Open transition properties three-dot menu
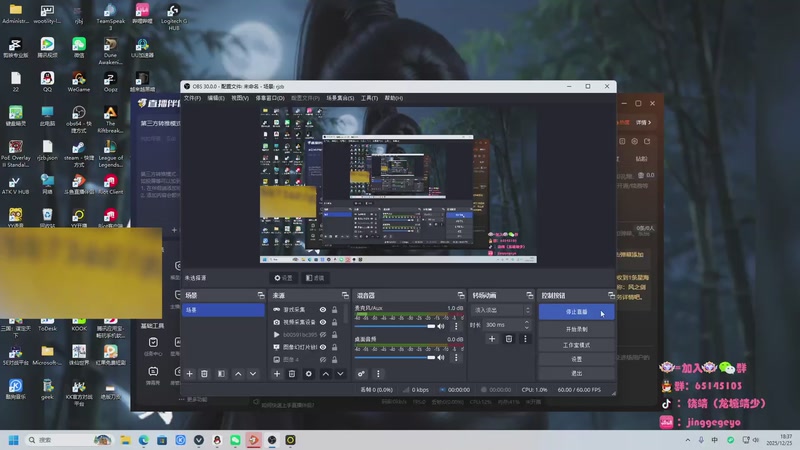Screen dimensions: 800x450 525,339
